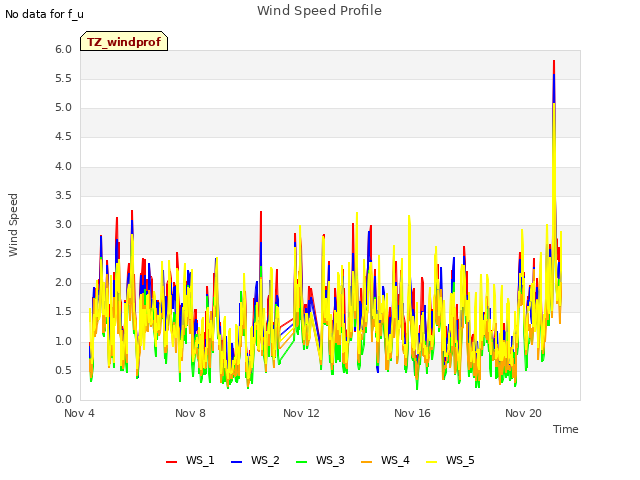Viewport: 640px width, 480px height.
Task: Click the 3.0 y-axis tick label
Action: tap(63, 224)
